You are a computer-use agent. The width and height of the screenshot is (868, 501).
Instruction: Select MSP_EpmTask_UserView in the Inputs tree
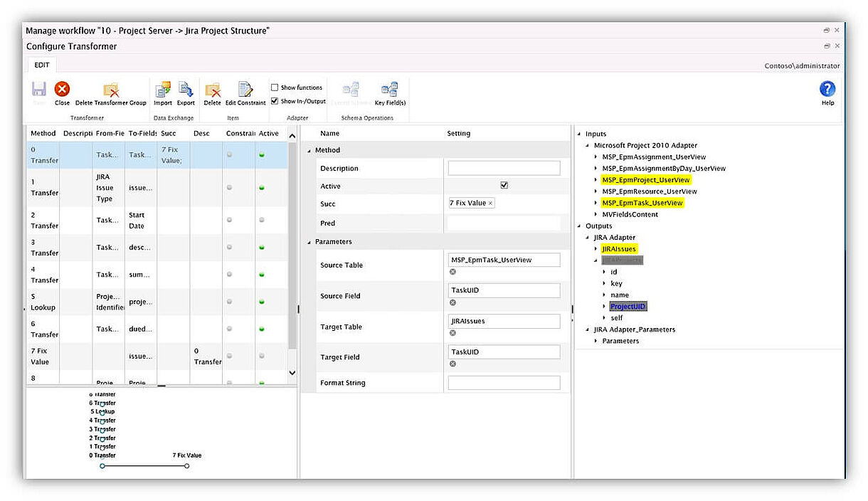click(642, 203)
